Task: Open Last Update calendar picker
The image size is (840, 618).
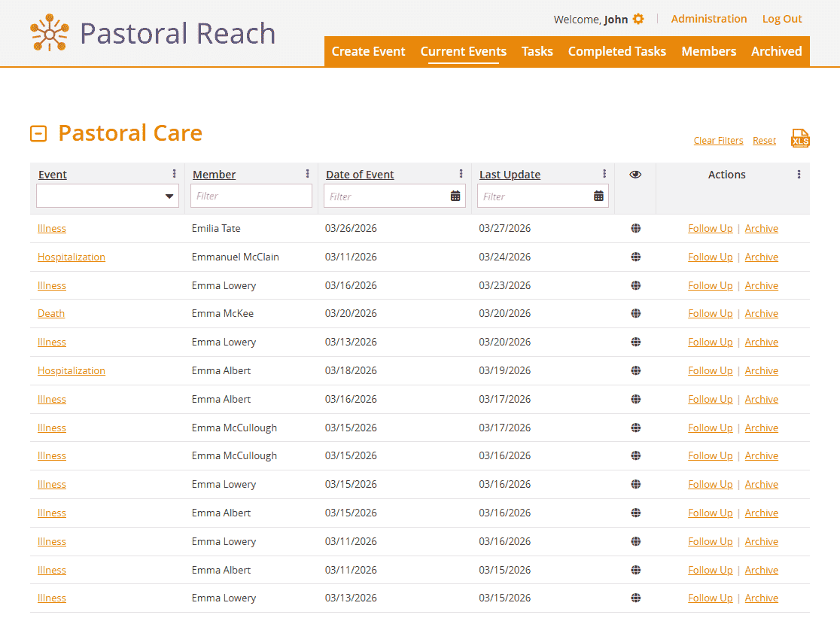Action: [598, 196]
